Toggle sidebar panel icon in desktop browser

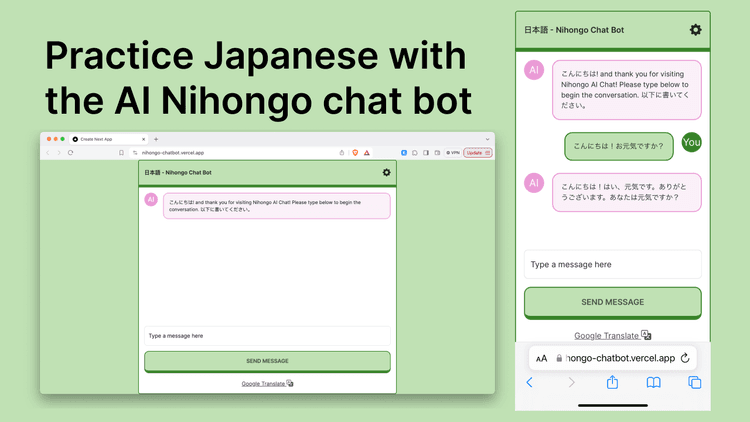coord(426,153)
